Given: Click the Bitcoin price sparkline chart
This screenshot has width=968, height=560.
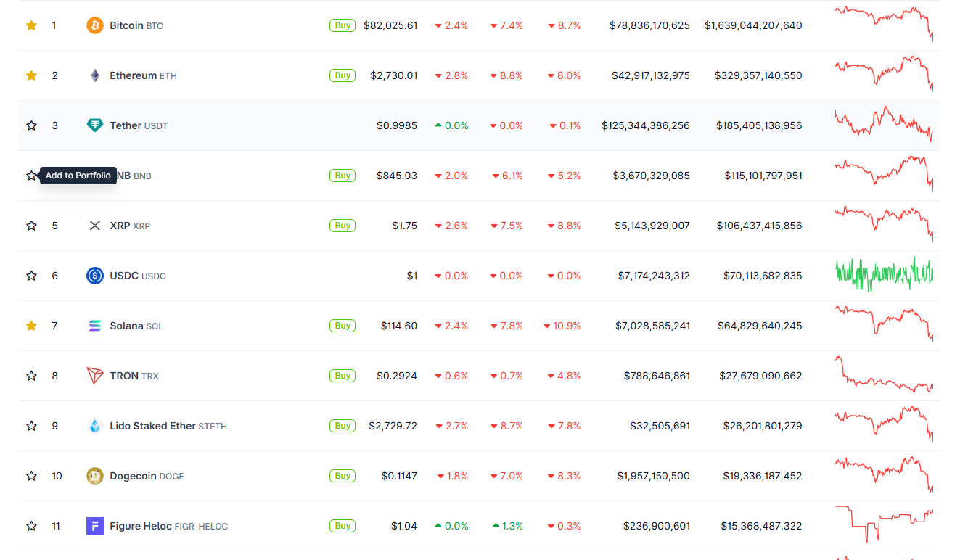Looking at the screenshot, I should [884, 25].
